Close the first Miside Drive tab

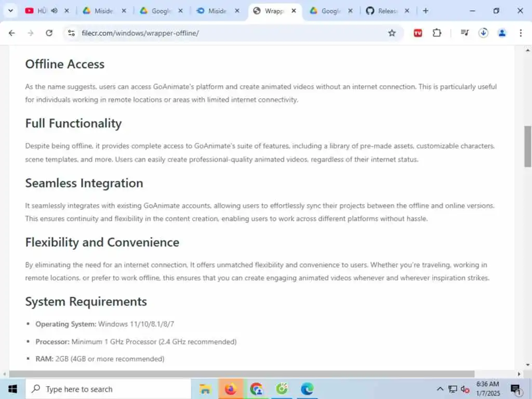pos(124,11)
